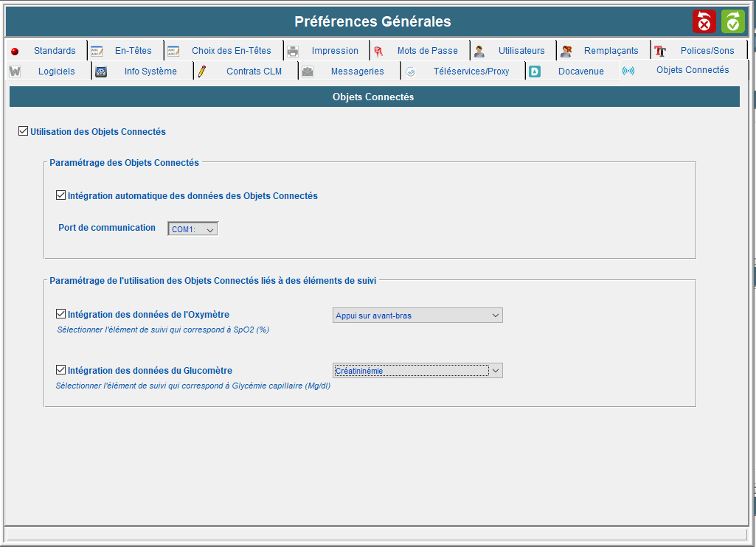Click the green validate icon in header
Viewport: 756px width, 547px height.
click(x=732, y=22)
